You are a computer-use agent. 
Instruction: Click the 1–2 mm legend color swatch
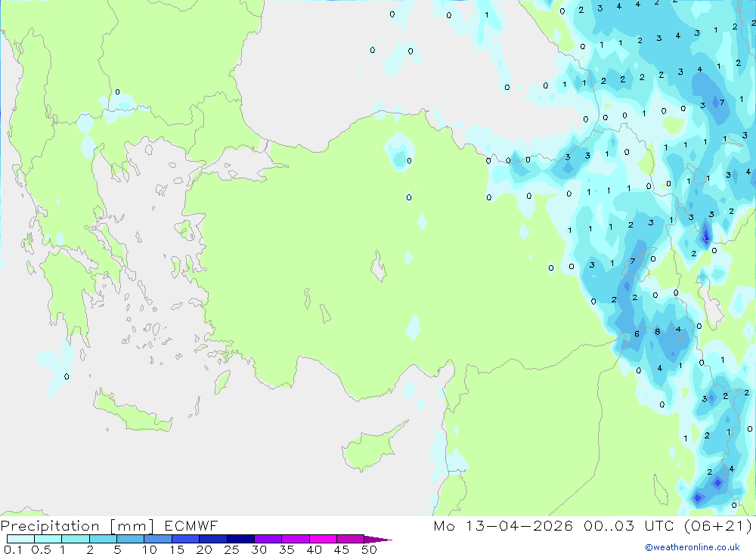[x=75, y=539]
